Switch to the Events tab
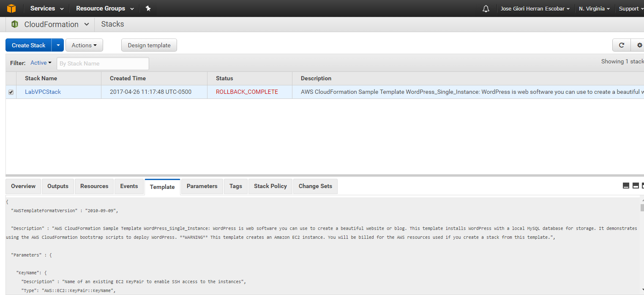Image resolution: width=644 pixels, height=295 pixels. (129, 186)
